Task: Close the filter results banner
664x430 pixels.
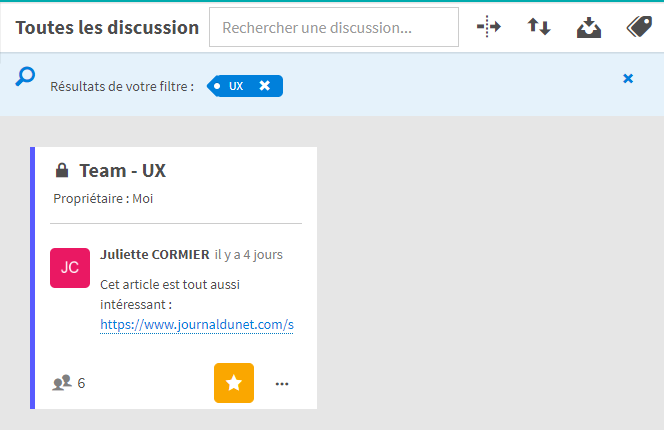Action: coord(628,78)
